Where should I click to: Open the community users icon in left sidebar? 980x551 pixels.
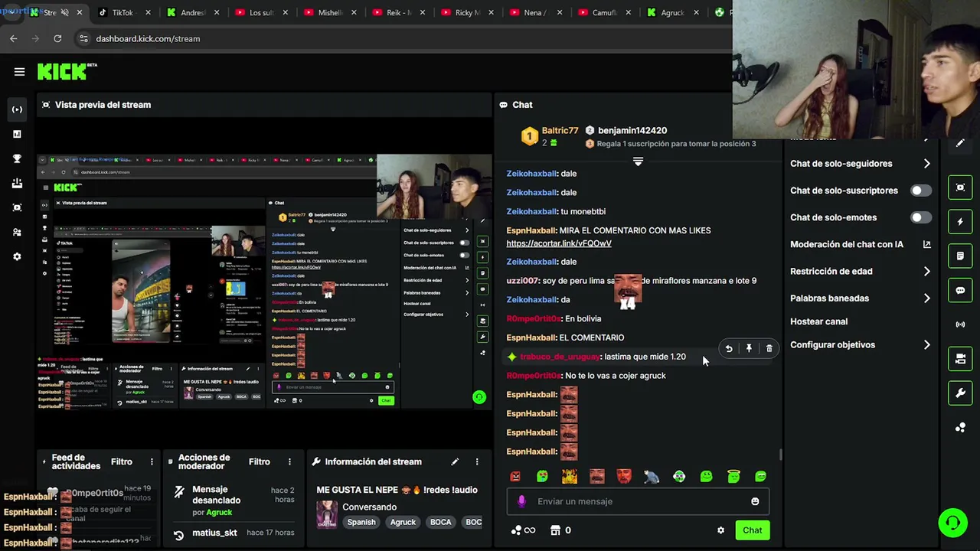[x=17, y=232]
